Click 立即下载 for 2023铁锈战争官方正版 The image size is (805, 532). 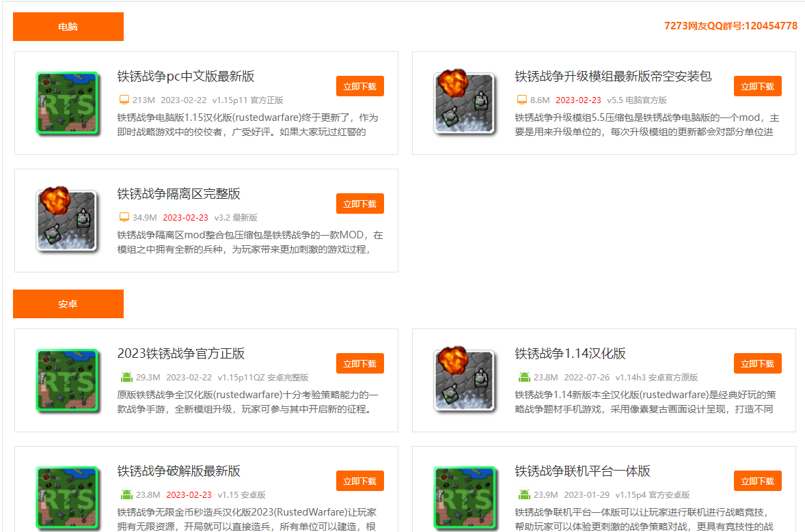pyautogui.click(x=359, y=363)
